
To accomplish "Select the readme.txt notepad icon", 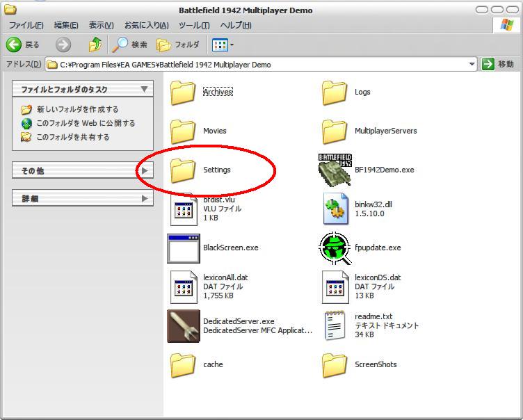I will [x=335, y=325].
